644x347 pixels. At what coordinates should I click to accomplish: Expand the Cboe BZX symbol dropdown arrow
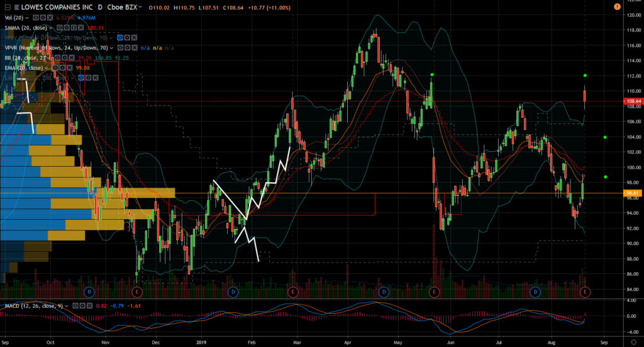tap(140, 7)
